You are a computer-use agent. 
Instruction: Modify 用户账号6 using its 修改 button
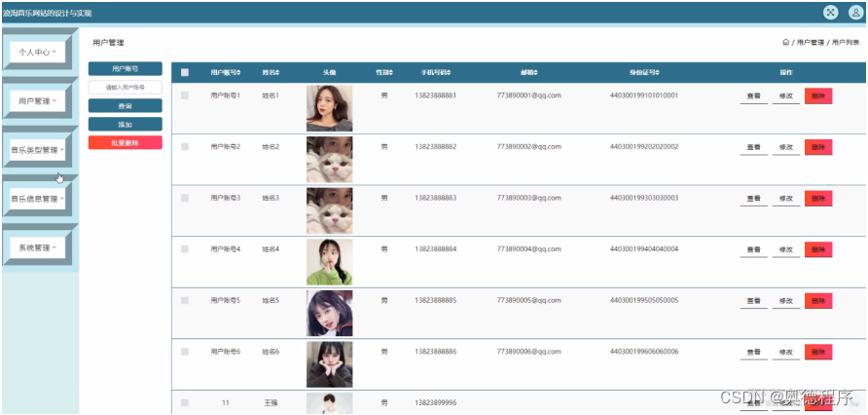[786, 353]
